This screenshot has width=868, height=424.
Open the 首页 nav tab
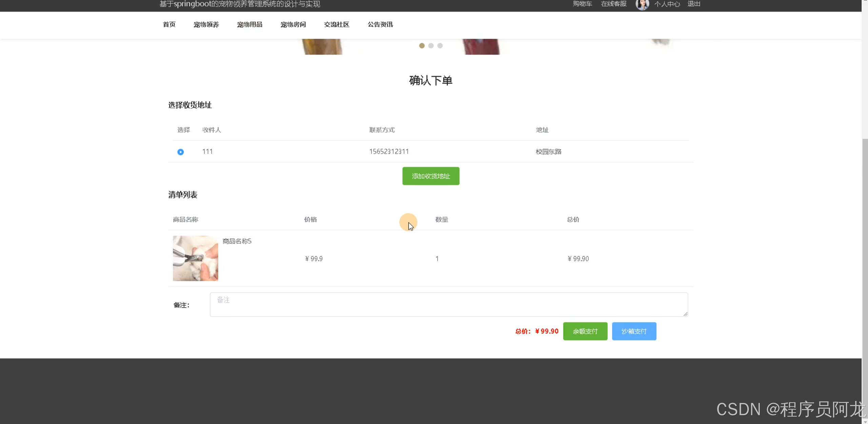pyautogui.click(x=169, y=24)
